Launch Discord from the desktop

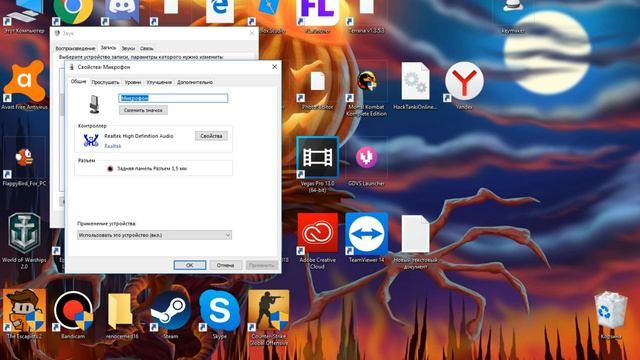point(122,11)
